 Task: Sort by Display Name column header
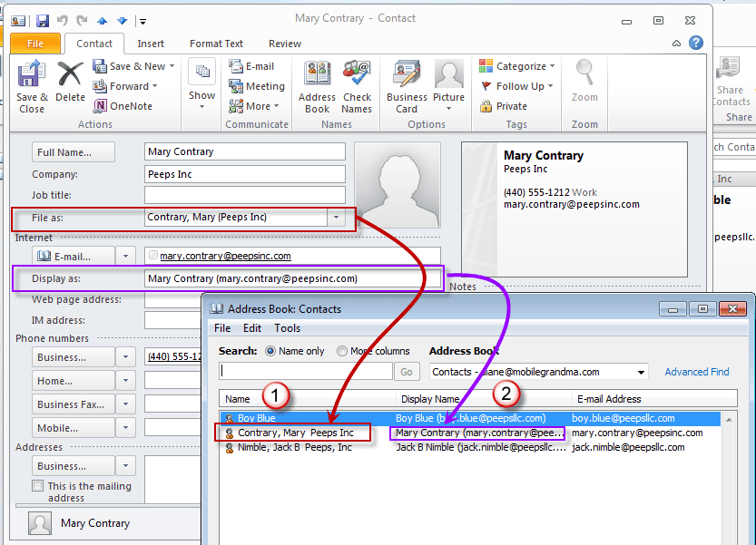point(484,399)
